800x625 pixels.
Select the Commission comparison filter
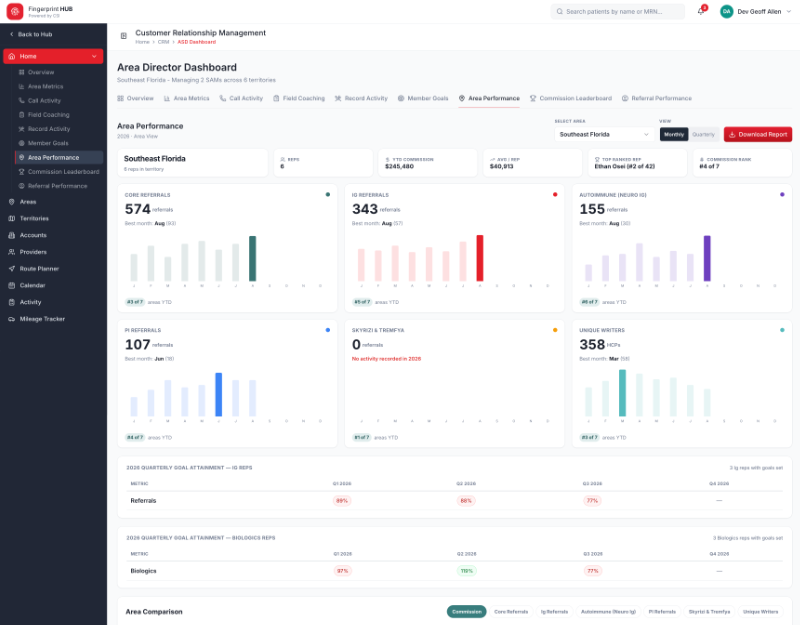click(x=466, y=612)
